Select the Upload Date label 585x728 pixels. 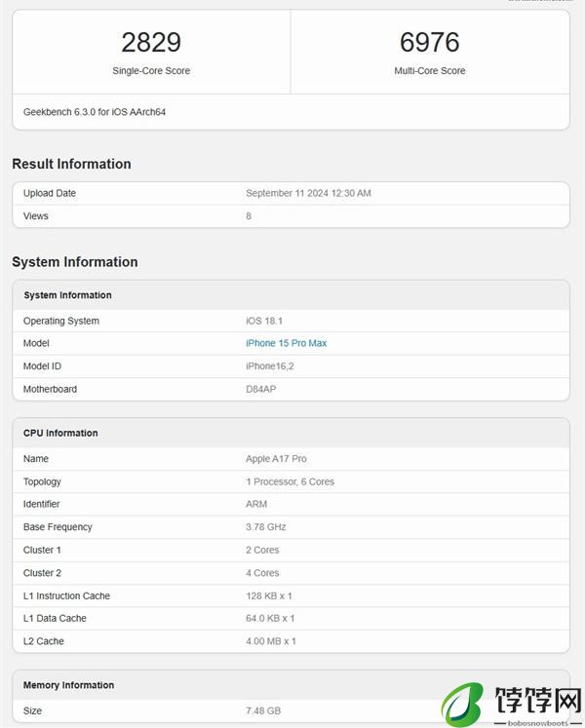(50, 193)
